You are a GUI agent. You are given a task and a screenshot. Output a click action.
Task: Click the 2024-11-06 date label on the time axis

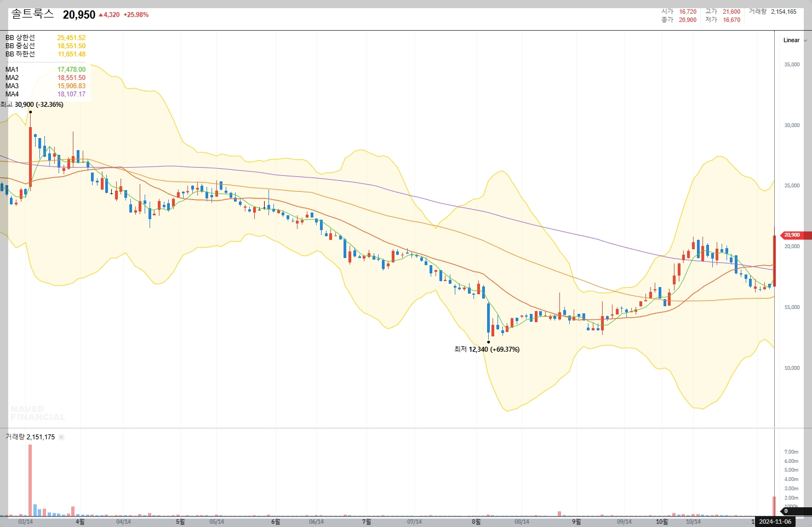tap(775, 522)
